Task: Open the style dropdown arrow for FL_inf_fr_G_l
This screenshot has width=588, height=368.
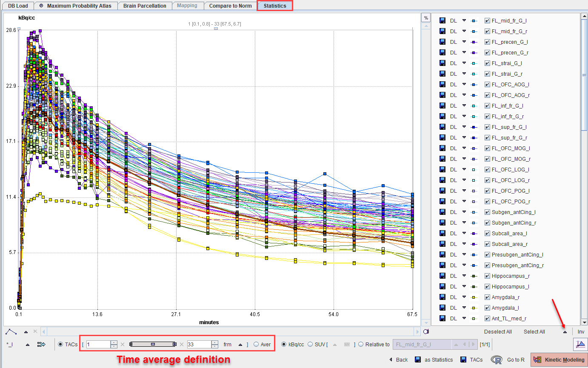Action: [464, 106]
